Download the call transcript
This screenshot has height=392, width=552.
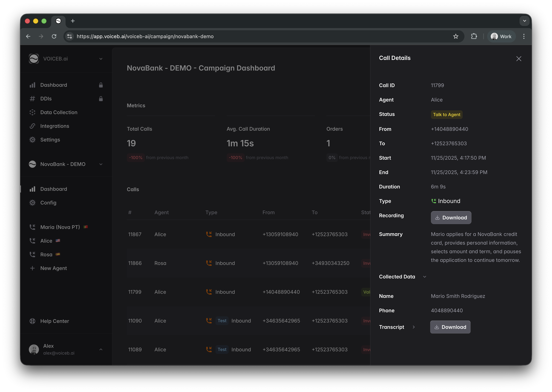[450, 327]
